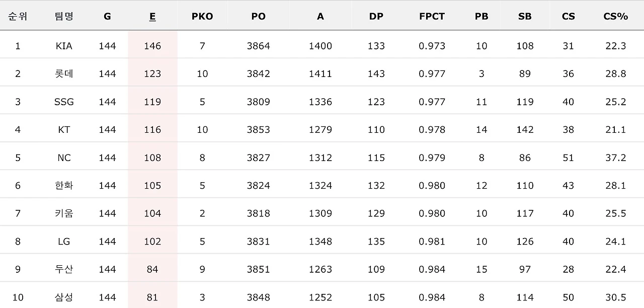Sort by the FPCT column header
This screenshot has width=644, height=308.
[432, 16]
